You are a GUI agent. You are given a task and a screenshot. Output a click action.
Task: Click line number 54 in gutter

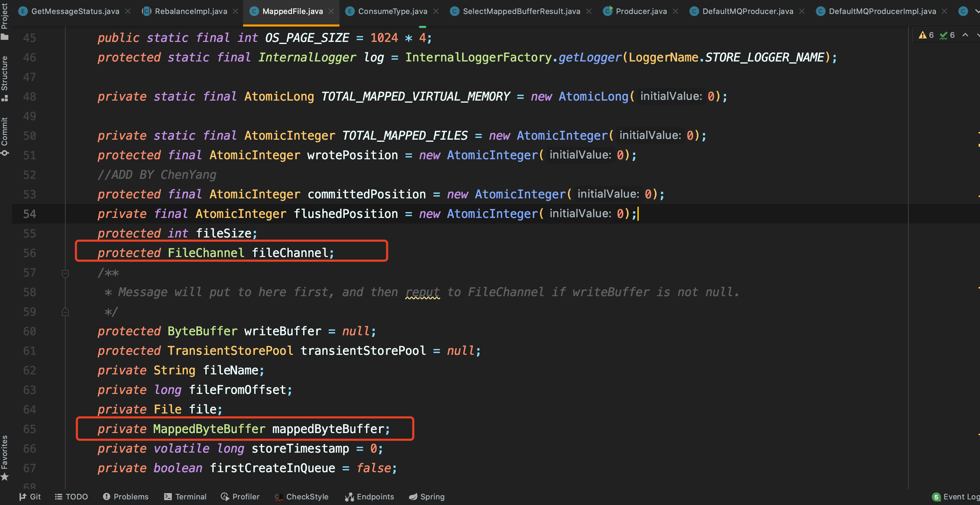coord(29,214)
